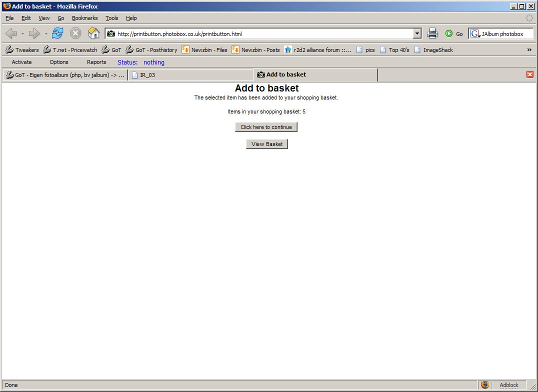538x392 pixels.
Task: Go to the Home page icon
Action: (x=93, y=33)
